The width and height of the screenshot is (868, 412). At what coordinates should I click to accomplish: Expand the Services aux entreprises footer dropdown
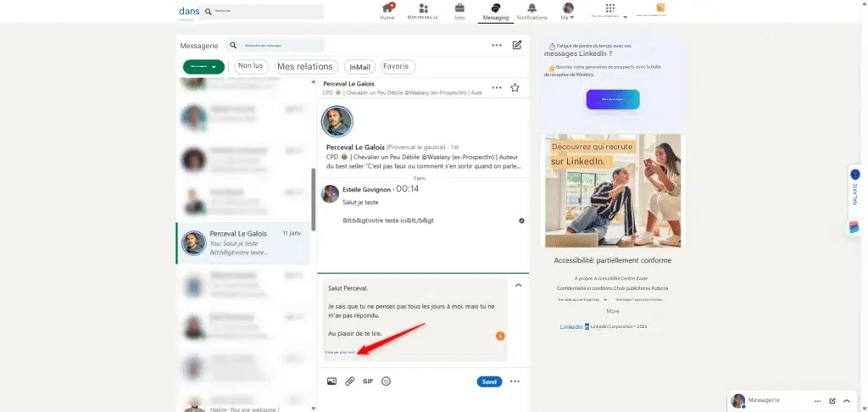point(583,299)
